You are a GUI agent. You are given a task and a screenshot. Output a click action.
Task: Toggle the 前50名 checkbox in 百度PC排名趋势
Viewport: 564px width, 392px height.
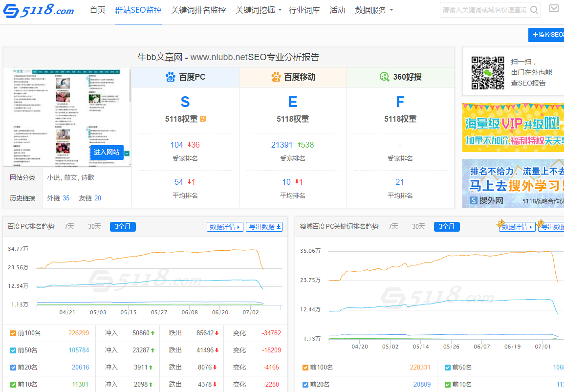point(13,350)
